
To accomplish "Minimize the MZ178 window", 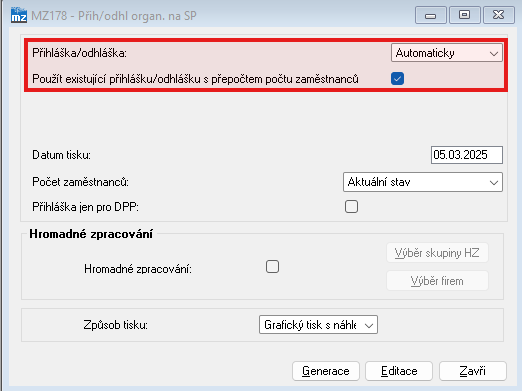I will (431, 15).
